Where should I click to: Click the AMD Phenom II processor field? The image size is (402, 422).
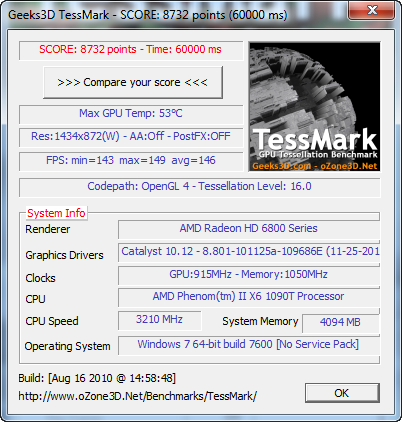[249, 297]
